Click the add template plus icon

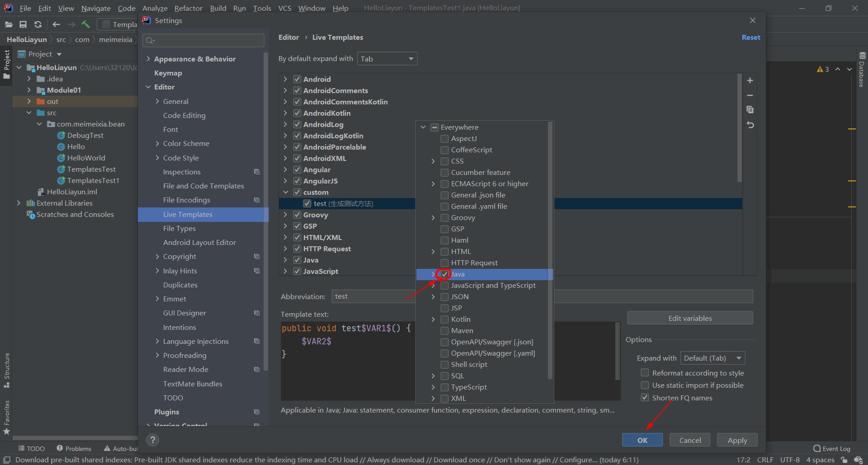(x=750, y=80)
